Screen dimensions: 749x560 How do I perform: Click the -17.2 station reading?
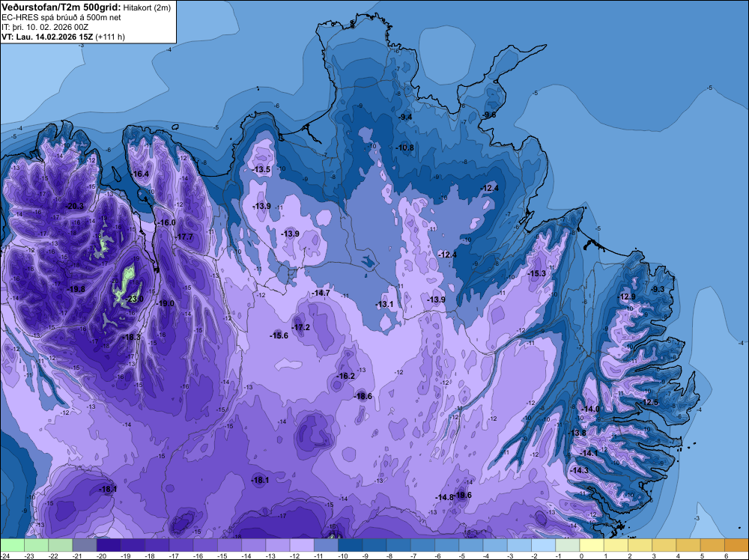click(301, 327)
